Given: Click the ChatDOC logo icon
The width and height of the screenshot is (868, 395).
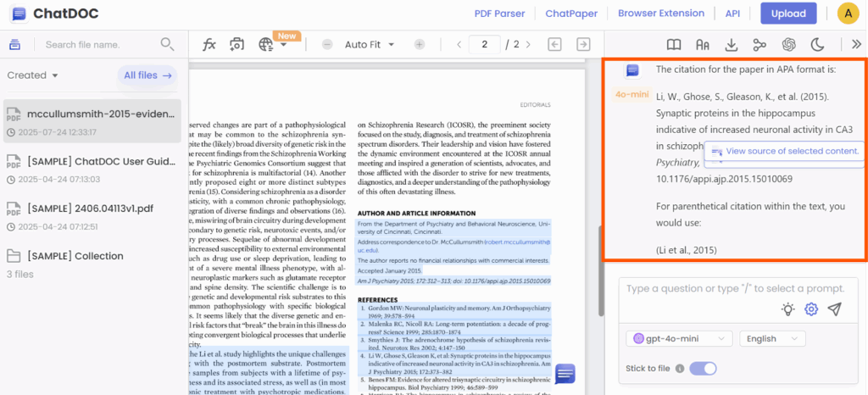Looking at the screenshot, I should tap(19, 14).
